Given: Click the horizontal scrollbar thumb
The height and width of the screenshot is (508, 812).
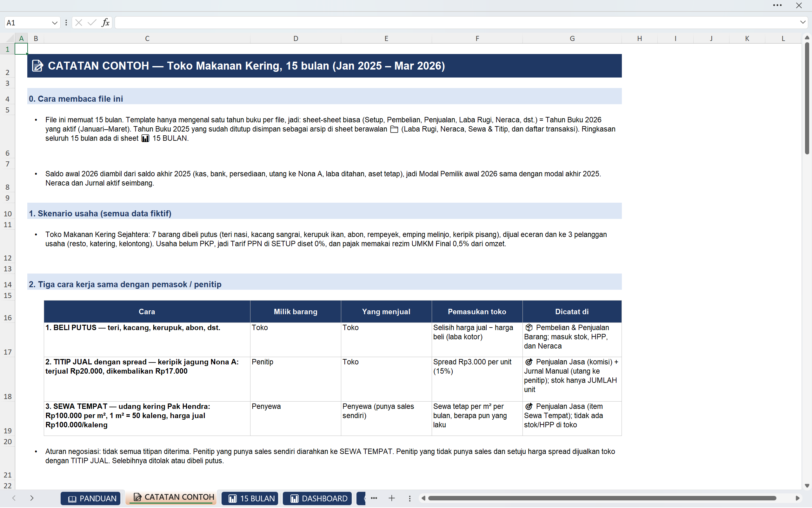Looking at the screenshot, I should coord(602,498).
